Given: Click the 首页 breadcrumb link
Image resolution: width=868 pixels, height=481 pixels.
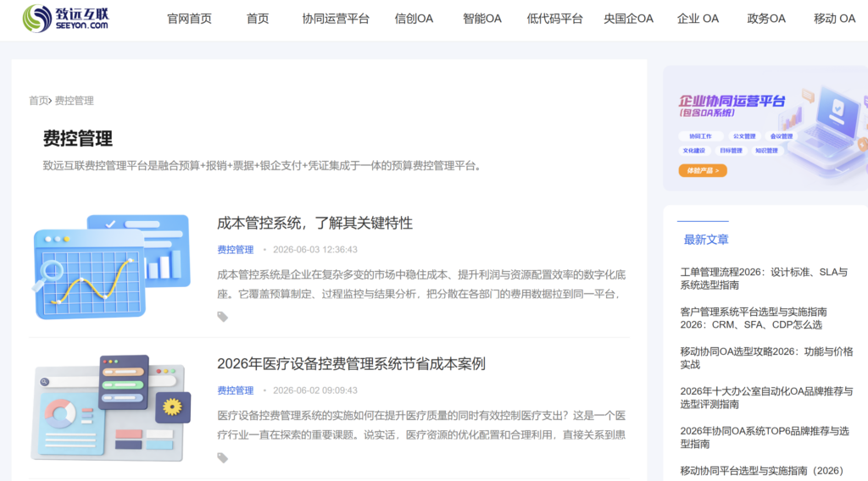Looking at the screenshot, I should pyautogui.click(x=38, y=101).
